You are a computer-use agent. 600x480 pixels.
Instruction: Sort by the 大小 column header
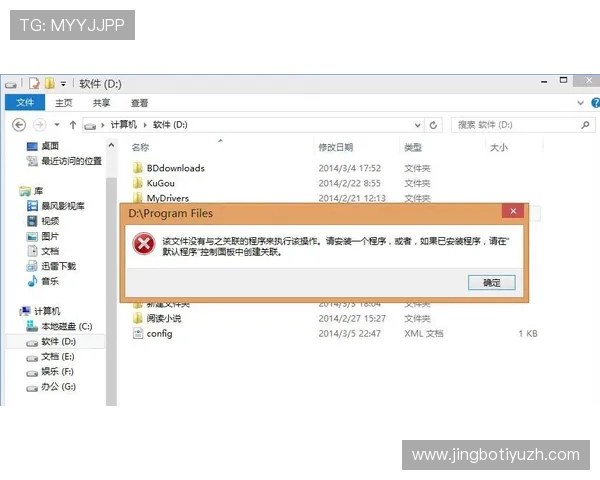(x=499, y=147)
